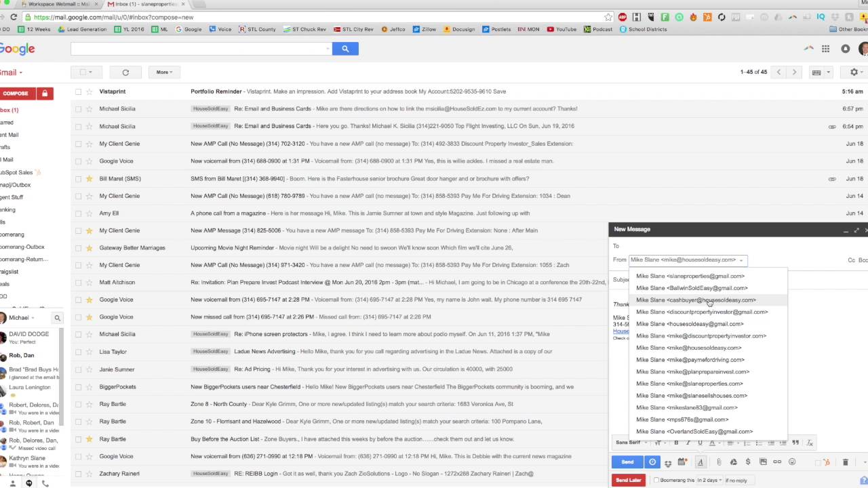Click the red Send Later button

pos(628,480)
